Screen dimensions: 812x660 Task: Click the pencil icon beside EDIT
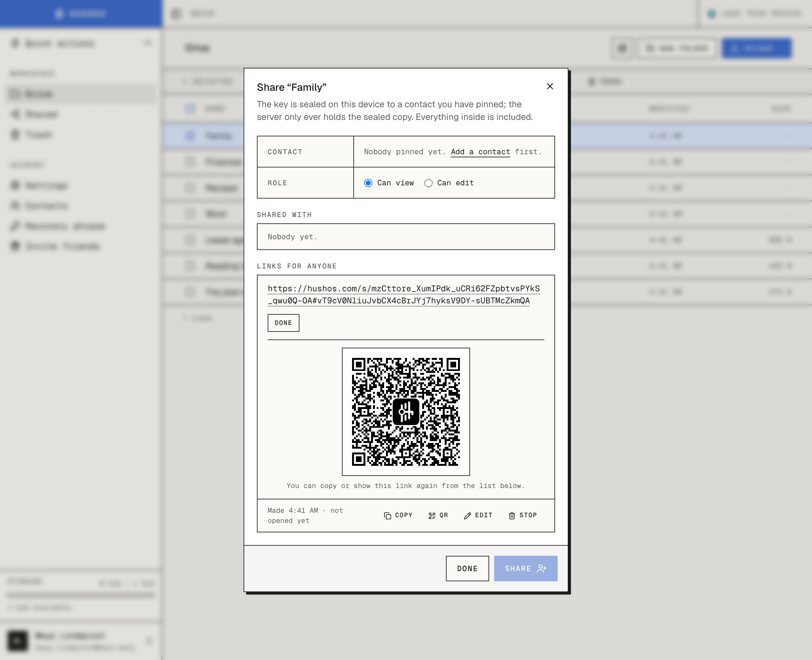point(467,516)
